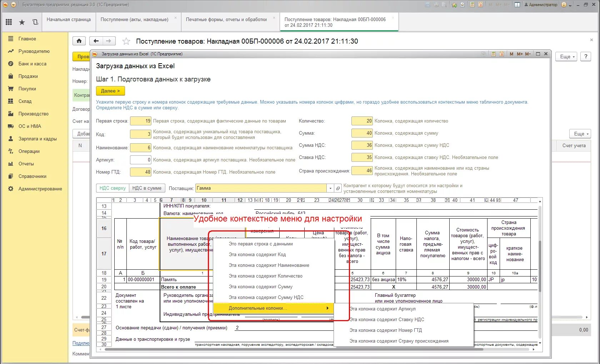This screenshot has height=364, width=600.
Task: Expand dropdown arrow next to info icon
Action: coord(570,5)
